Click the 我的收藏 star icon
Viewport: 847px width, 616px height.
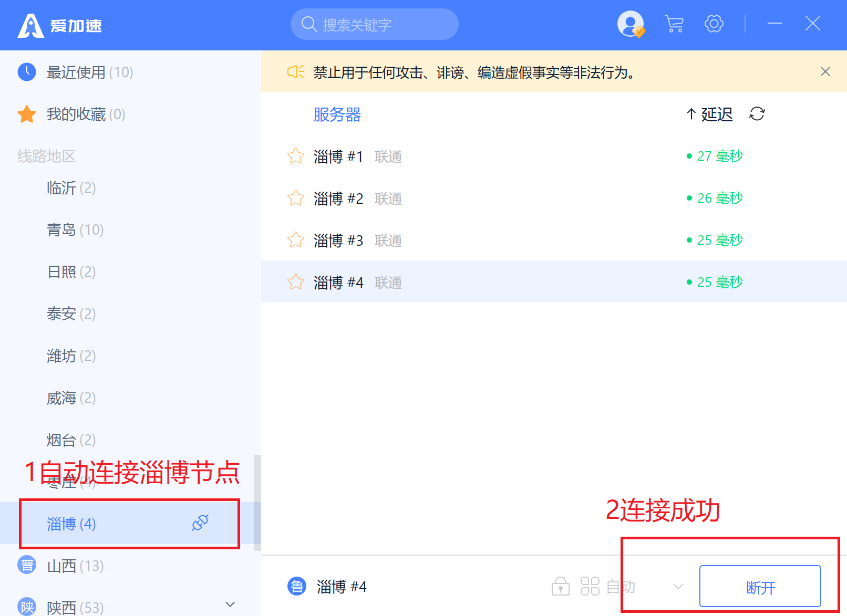pos(27,114)
